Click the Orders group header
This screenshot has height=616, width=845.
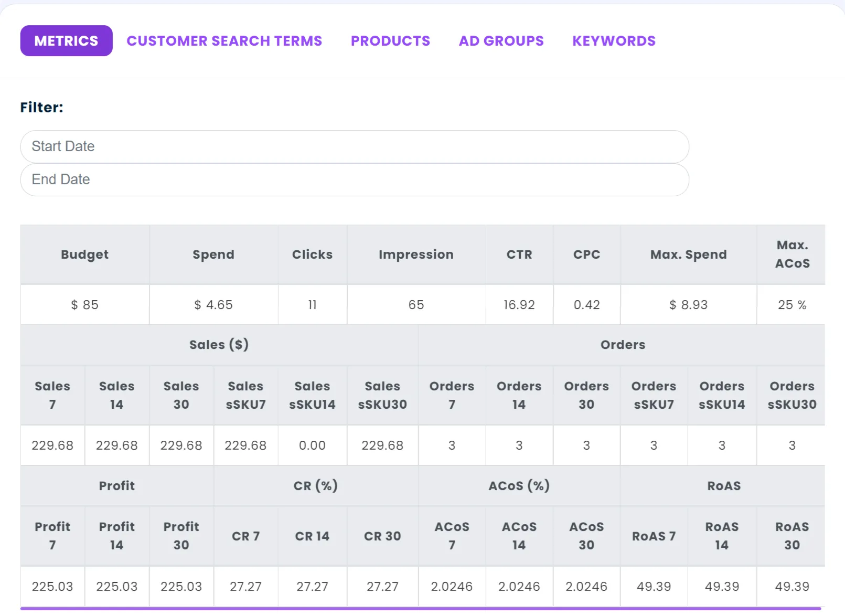pos(623,345)
